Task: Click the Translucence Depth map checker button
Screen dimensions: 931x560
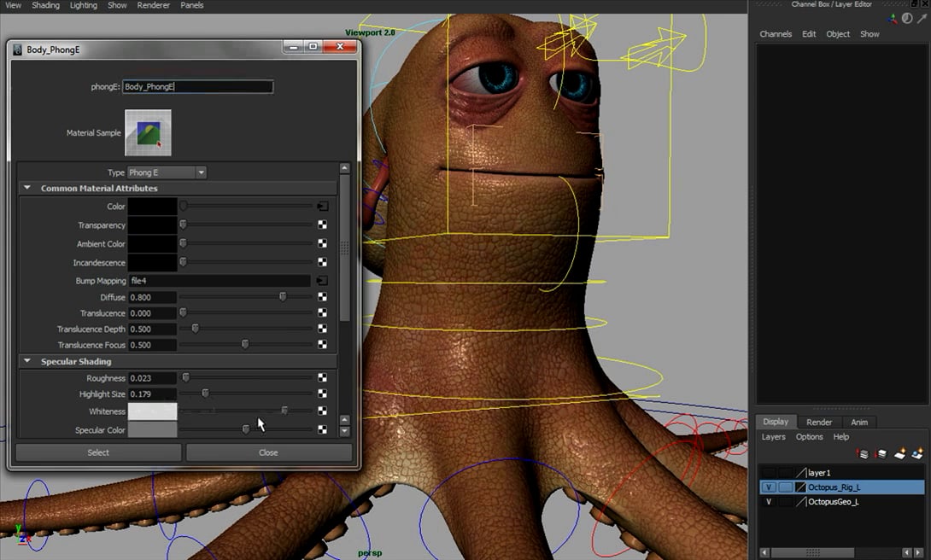Action: coord(322,329)
